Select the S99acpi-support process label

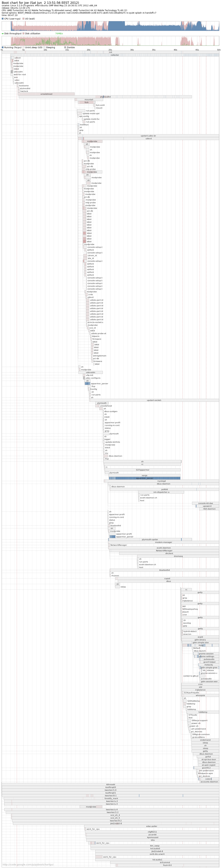pos(199,720)
